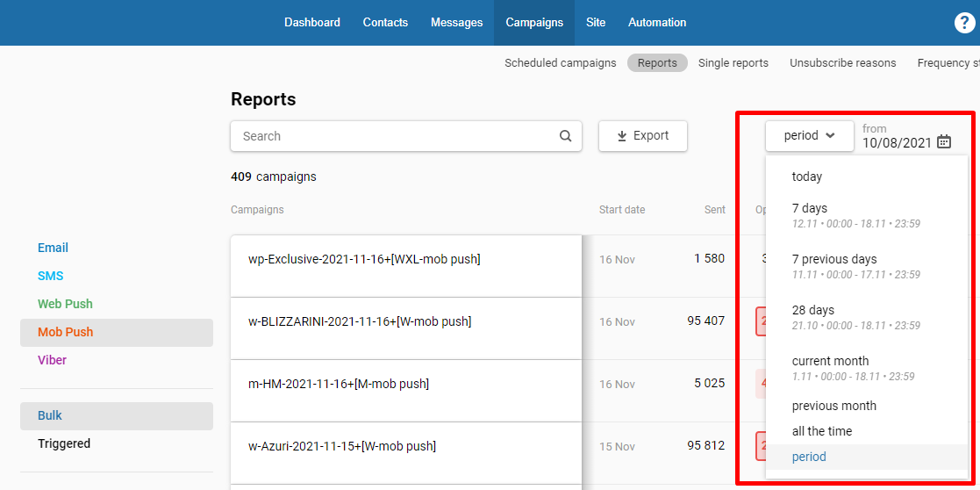Click the 15 Nov start date
Image resolution: width=980 pixels, height=490 pixels.
tap(617, 447)
